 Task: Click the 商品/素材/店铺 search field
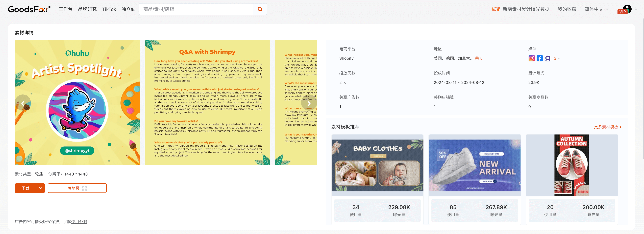196,9
